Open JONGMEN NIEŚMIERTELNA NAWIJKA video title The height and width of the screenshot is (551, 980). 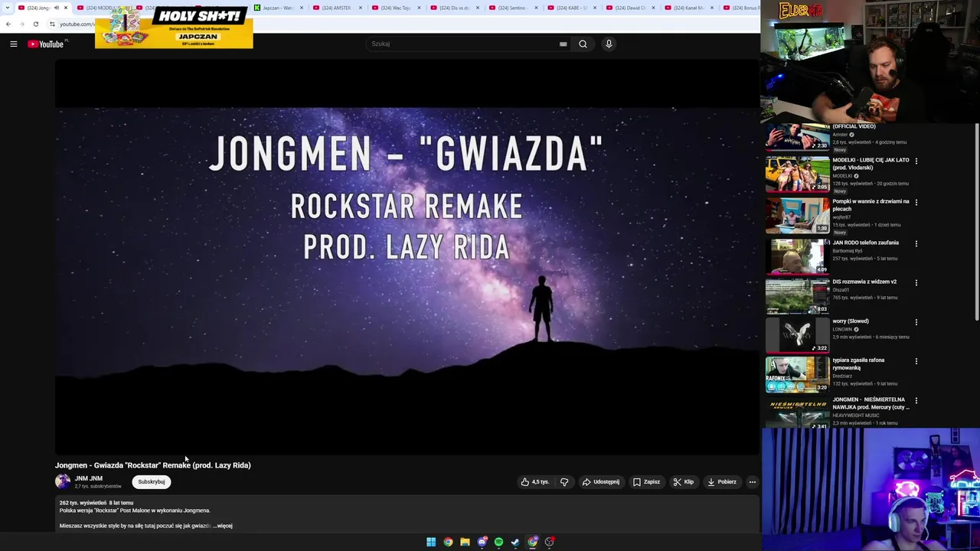coord(871,403)
